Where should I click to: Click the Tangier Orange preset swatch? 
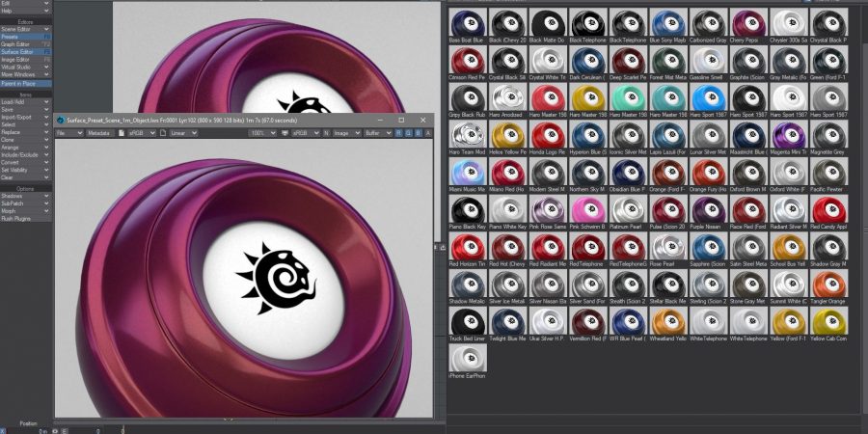[829, 286]
